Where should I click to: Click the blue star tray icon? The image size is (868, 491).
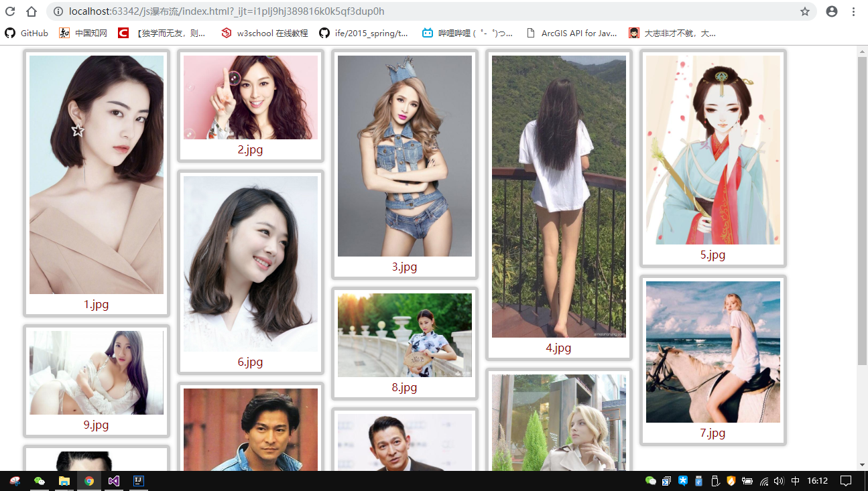tap(683, 481)
